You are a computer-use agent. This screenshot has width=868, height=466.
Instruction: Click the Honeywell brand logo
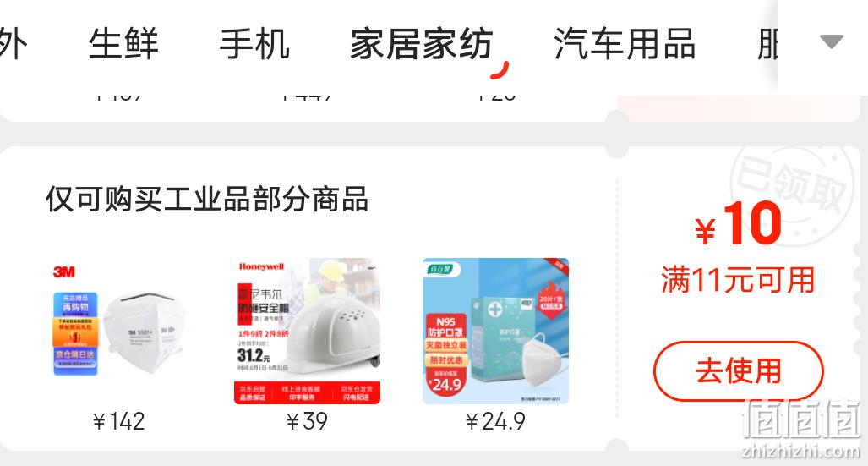tap(261, 266)
